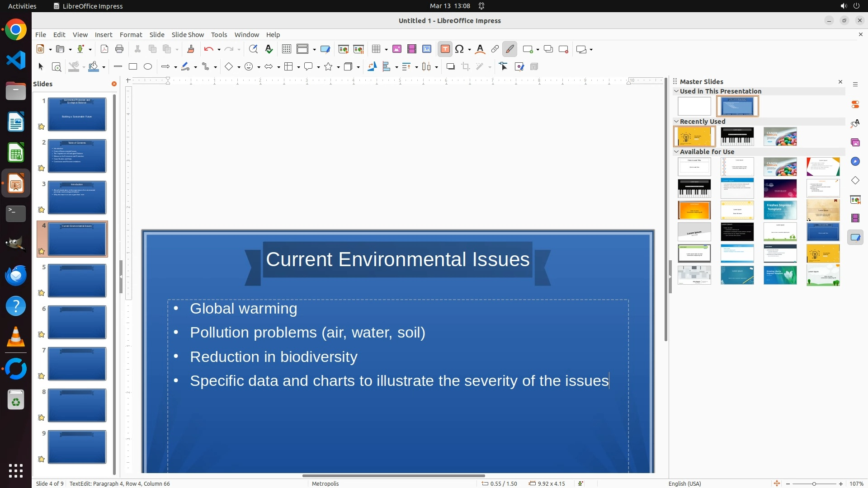868x488 pixels.
Task: Click the Shadow toggle icon
Action: (450, 67)
